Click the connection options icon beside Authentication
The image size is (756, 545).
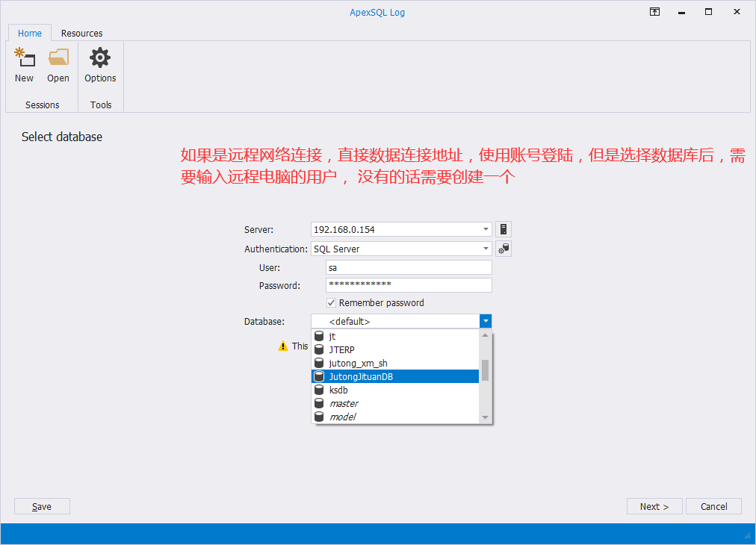[501, 249]
